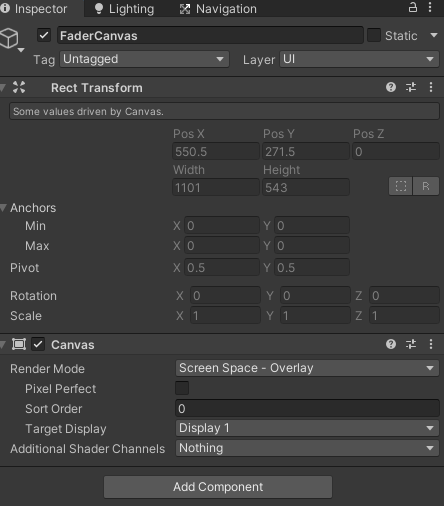Toggle raw edit mode R button

click(x=426, y=186)
